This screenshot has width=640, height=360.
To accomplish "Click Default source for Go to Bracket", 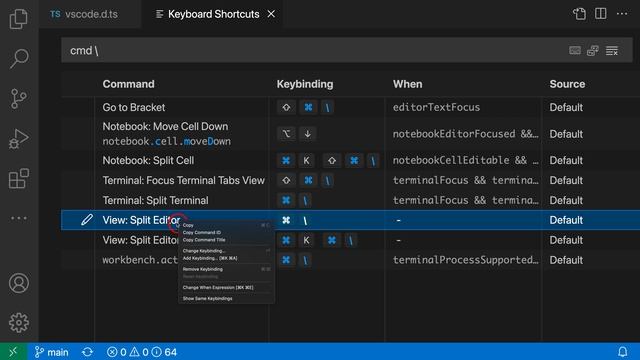I will [x=566, y=107].
